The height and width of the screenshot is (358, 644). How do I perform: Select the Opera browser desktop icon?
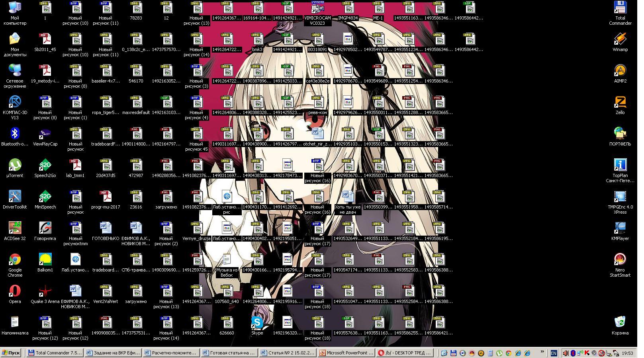[15, 294]
